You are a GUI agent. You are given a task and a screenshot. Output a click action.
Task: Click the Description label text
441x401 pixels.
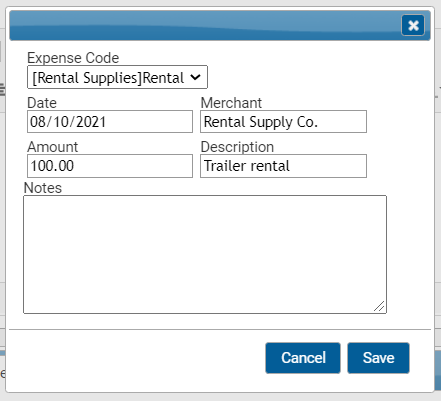(x=237, y=147)
